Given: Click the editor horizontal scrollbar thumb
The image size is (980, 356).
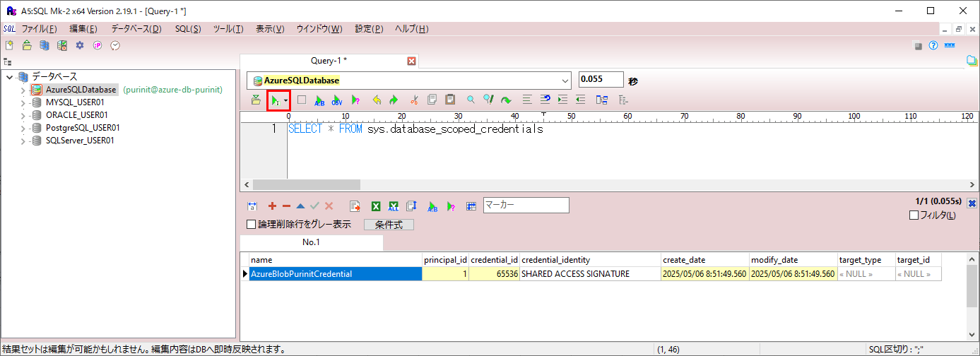Looking at the screenshot, I should coord(306,184).
